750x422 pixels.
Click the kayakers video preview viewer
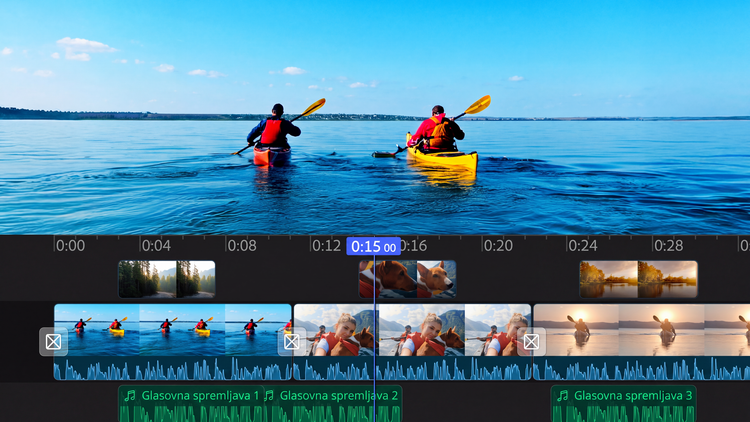click(x=375, y=117)
